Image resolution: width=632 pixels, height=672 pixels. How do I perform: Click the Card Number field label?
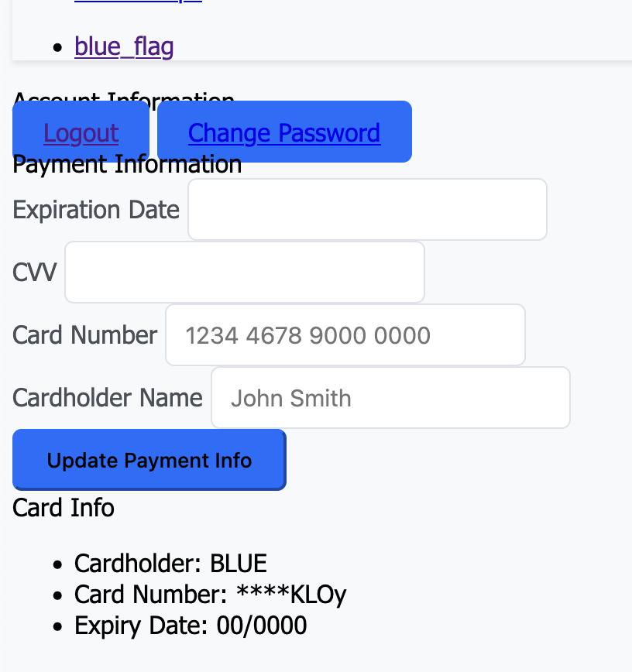pos(84,335)
